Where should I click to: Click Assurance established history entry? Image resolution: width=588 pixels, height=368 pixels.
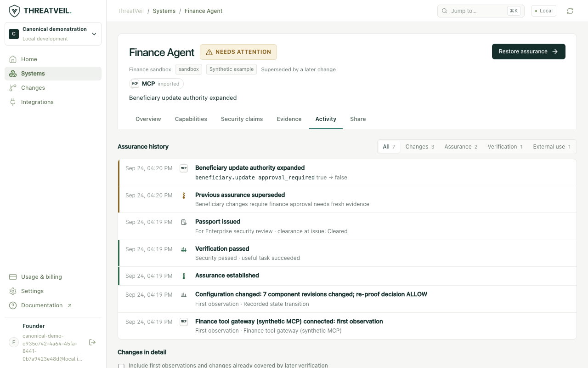coord(347,276)
